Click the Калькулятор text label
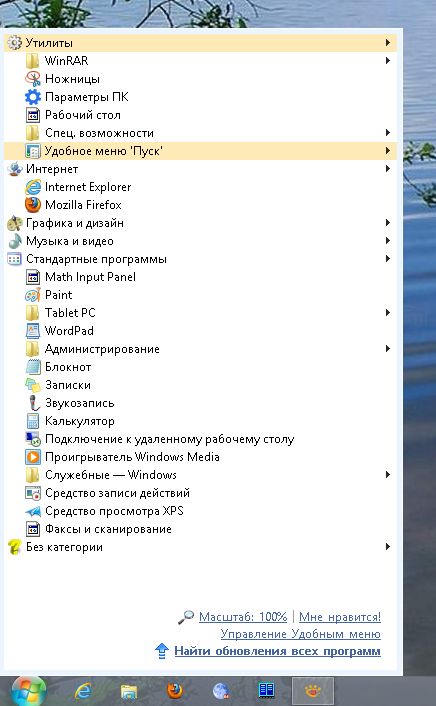This screenshot has height=706, width=436. click(80, 421)
